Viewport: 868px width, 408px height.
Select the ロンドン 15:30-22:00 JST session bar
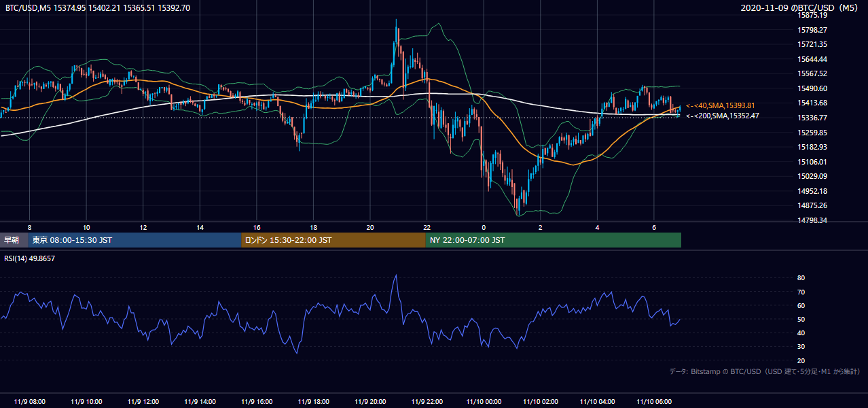pos(333,240)
